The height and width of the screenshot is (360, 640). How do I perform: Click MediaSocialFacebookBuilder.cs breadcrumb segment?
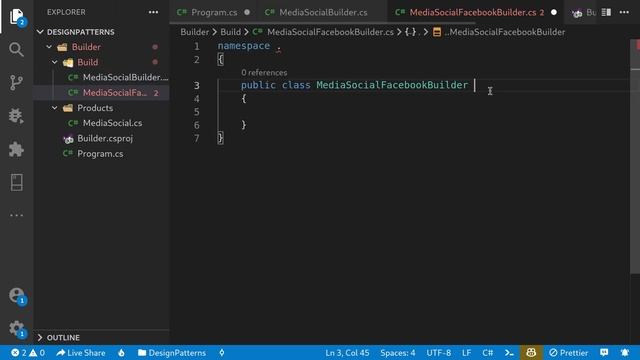(x=323, y=32)
